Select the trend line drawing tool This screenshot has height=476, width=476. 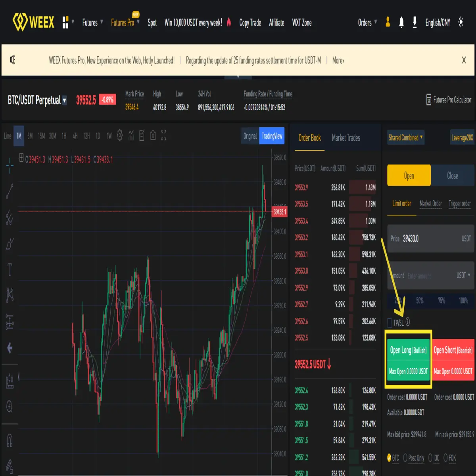10,191
